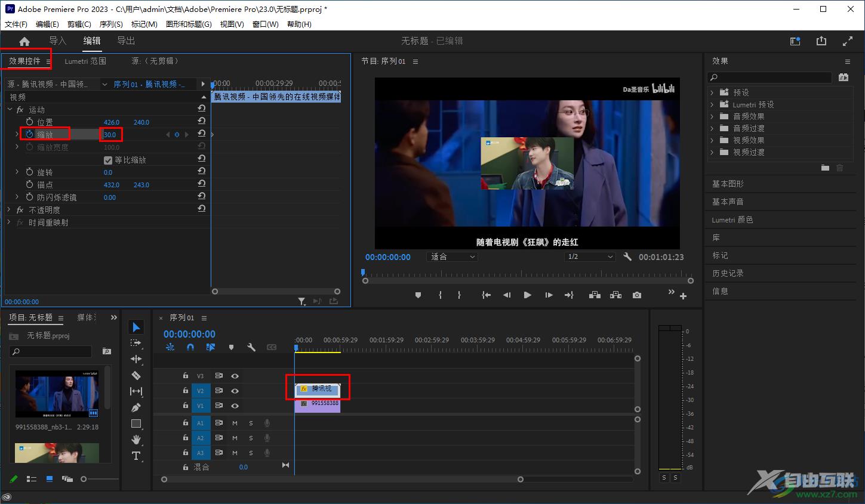The image size is (865, 504).
Task: Select the Slip tool
Action: pos(136,391)
